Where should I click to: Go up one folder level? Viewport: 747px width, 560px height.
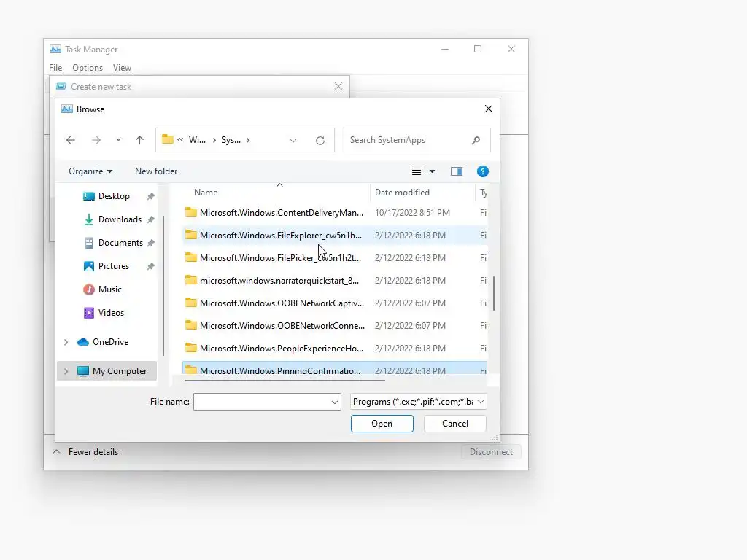[x=139, y=140]
